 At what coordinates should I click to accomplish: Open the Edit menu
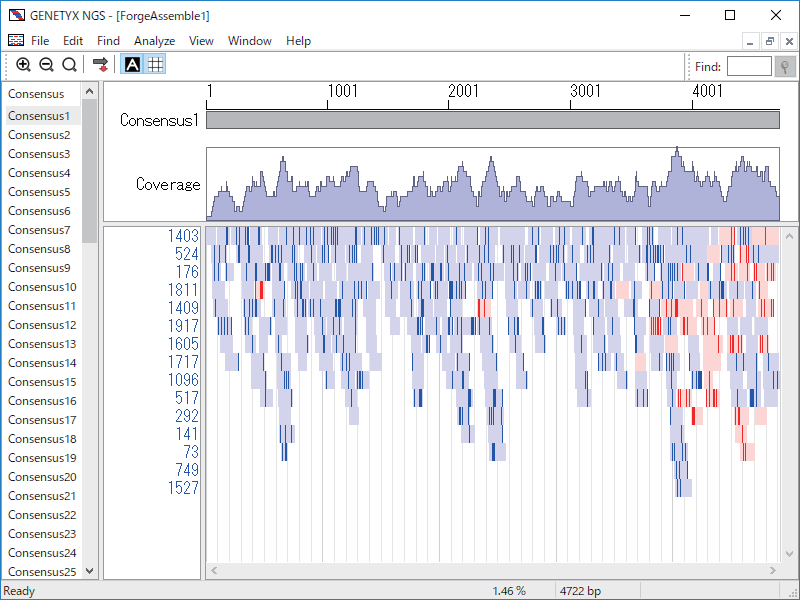point(73,41)
